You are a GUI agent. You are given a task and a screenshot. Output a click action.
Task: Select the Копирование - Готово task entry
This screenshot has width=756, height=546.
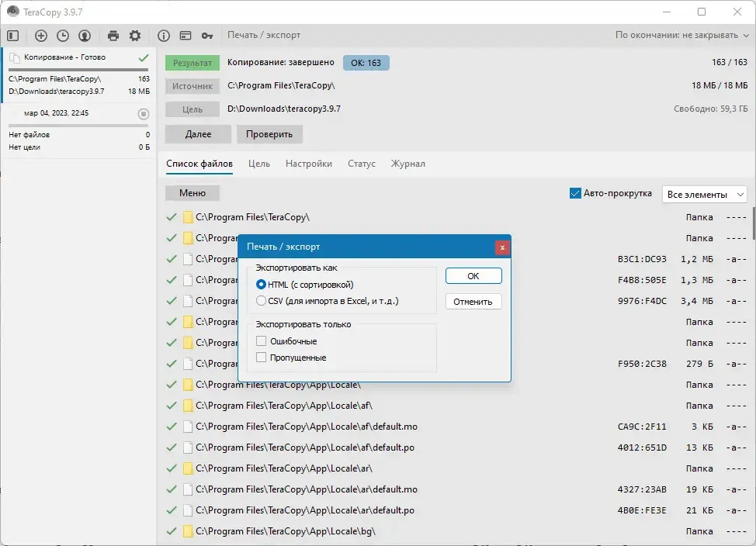pos(78,75)
